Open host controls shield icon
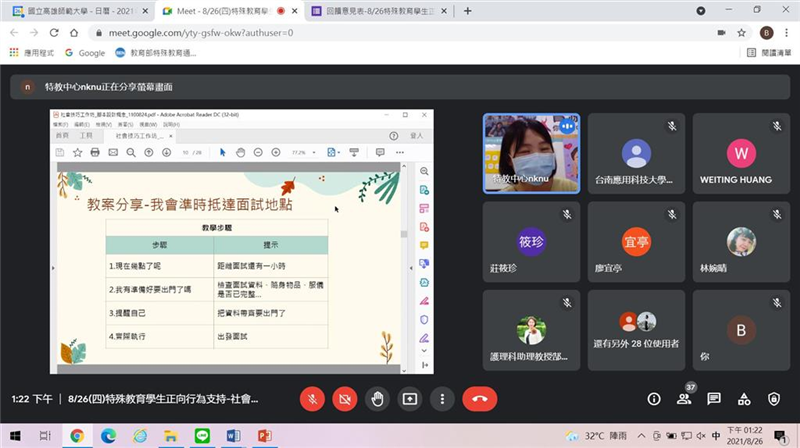The width and height of the screenshot is (800, 448). [774, 398]
